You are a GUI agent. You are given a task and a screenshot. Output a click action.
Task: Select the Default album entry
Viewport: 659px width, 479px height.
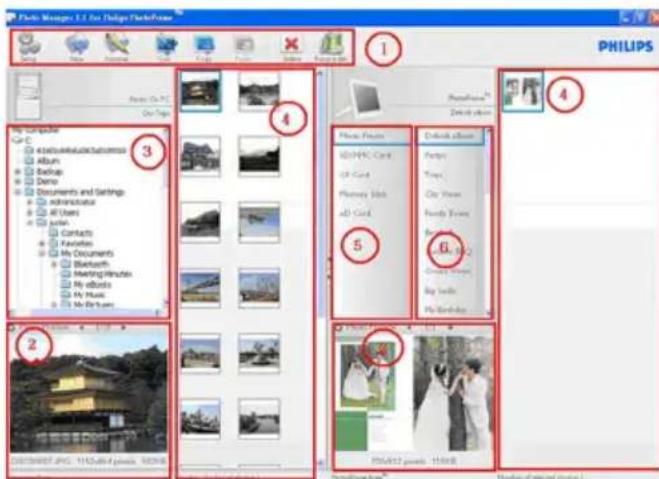point(451,136)
